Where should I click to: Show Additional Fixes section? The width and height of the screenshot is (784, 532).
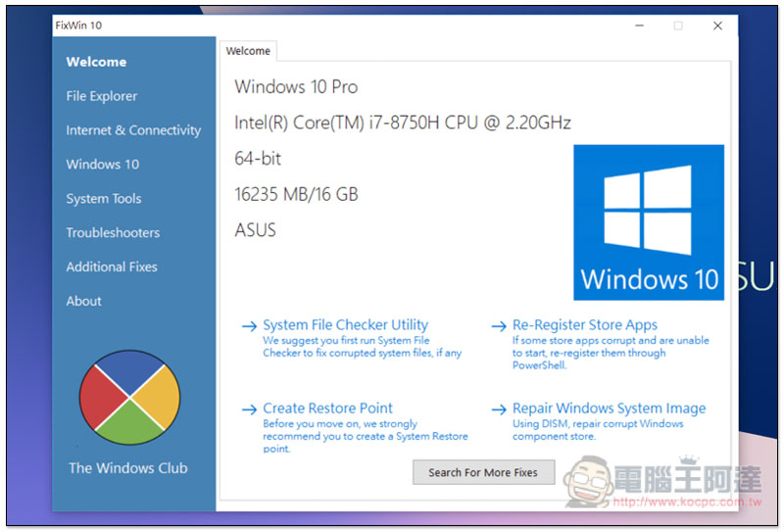tap(112, 266)
